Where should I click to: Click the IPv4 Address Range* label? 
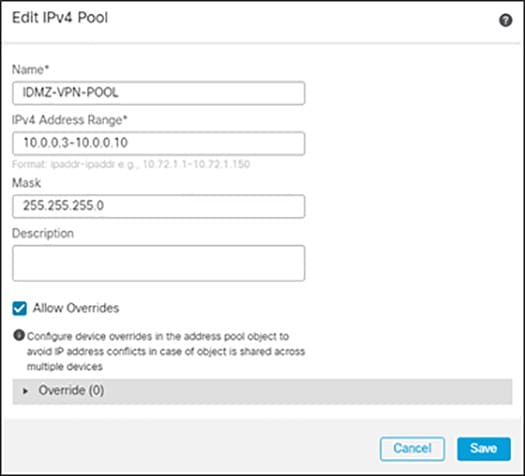point(70,120)
